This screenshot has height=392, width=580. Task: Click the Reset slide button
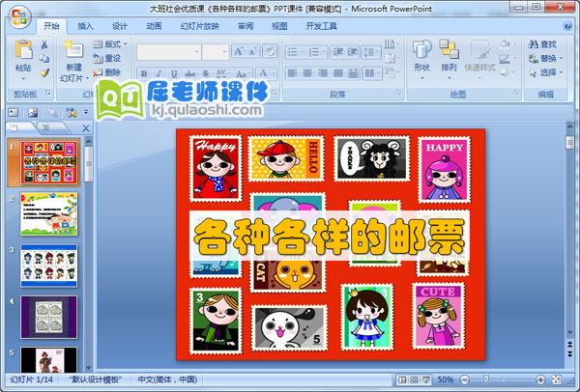tap(107, 58)
